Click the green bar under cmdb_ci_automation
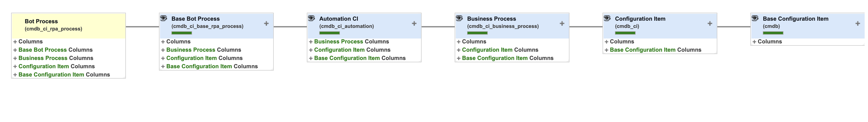The width and height of the screenshot is (868, 122). [x=330, y=33]
